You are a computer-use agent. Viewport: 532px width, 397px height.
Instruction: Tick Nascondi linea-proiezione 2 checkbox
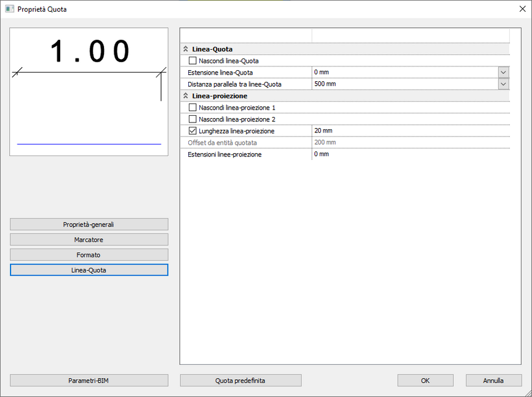tap(193, 119)
